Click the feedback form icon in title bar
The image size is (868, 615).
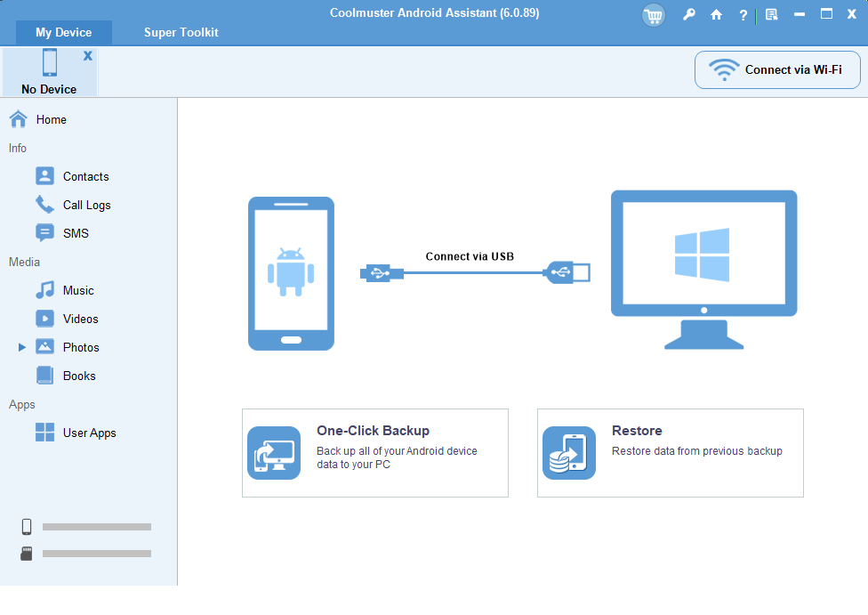click(x=771, y=15)
